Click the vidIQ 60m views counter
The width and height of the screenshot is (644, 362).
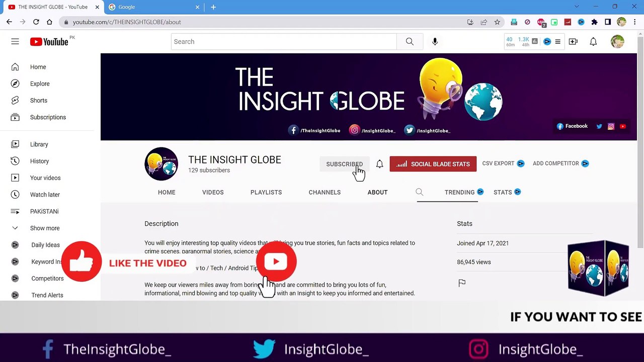pos(510,42)
